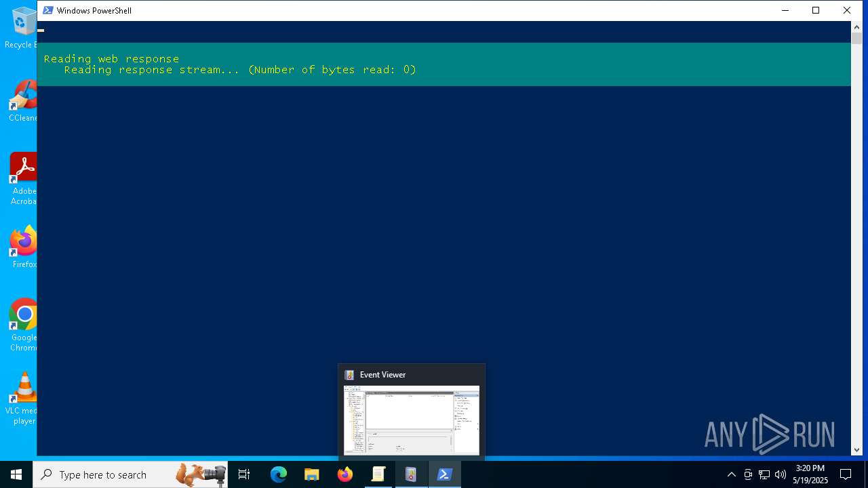This screenshot has width=868, height=488.
Task: Close the Windows PowerShell window
Action: coord(847,10)
